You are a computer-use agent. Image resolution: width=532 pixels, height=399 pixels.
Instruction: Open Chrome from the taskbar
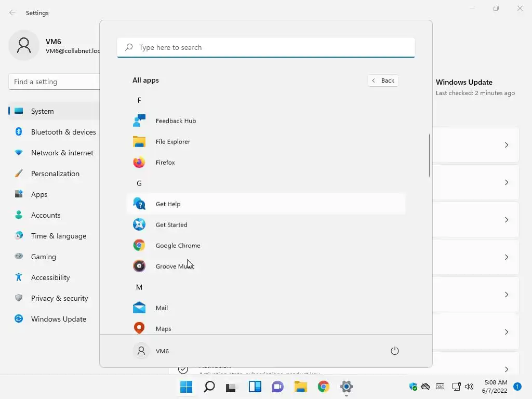(x=323, y=387)
